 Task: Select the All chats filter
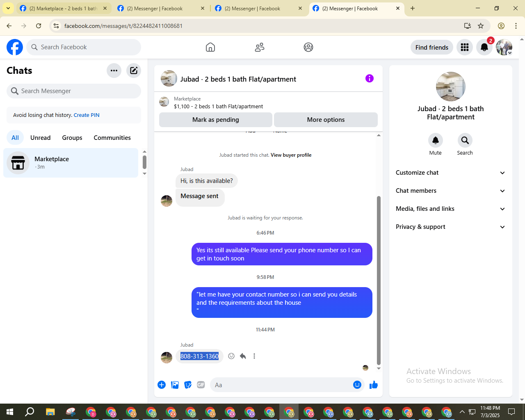click(15, 138)
